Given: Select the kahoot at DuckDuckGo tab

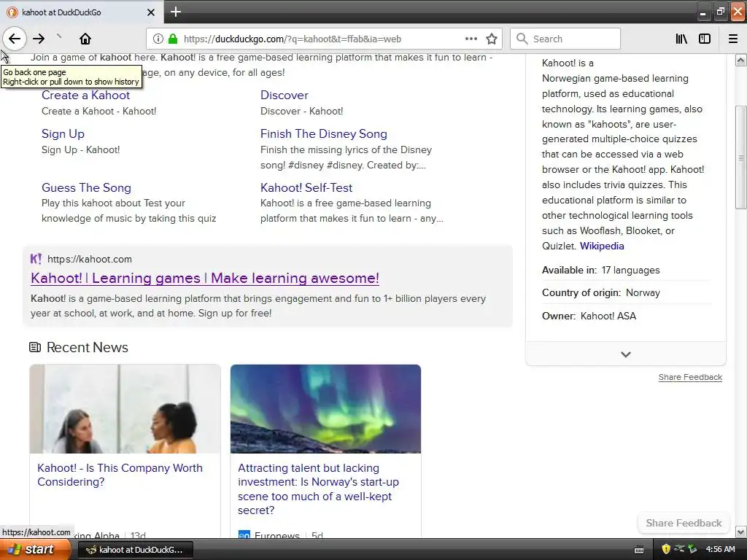Looking at the screenshot, I should click(x=81, y=12).
